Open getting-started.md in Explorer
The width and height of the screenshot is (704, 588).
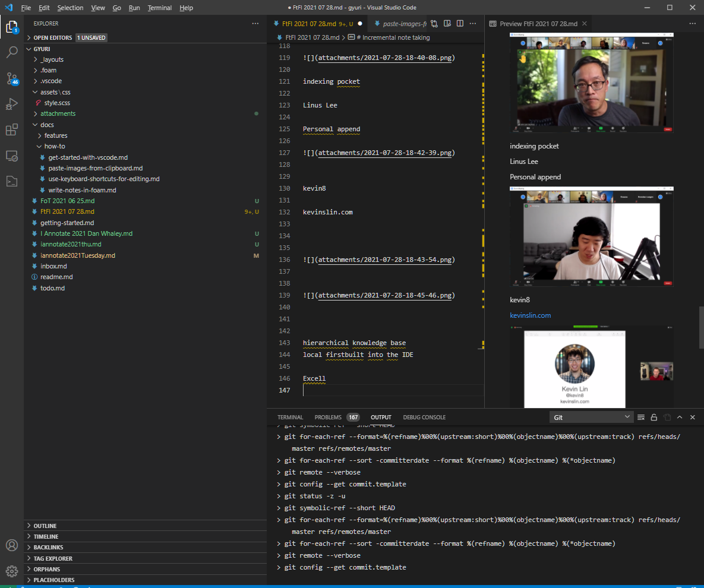67,223
